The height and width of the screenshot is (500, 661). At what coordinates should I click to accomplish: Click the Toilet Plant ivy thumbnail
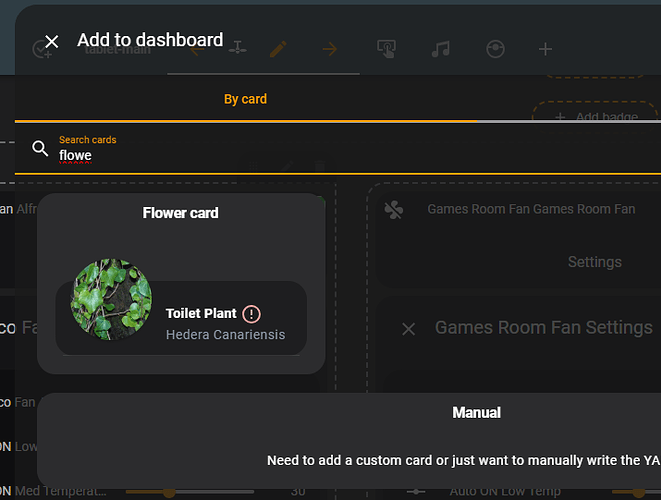[x=111, y=300]
